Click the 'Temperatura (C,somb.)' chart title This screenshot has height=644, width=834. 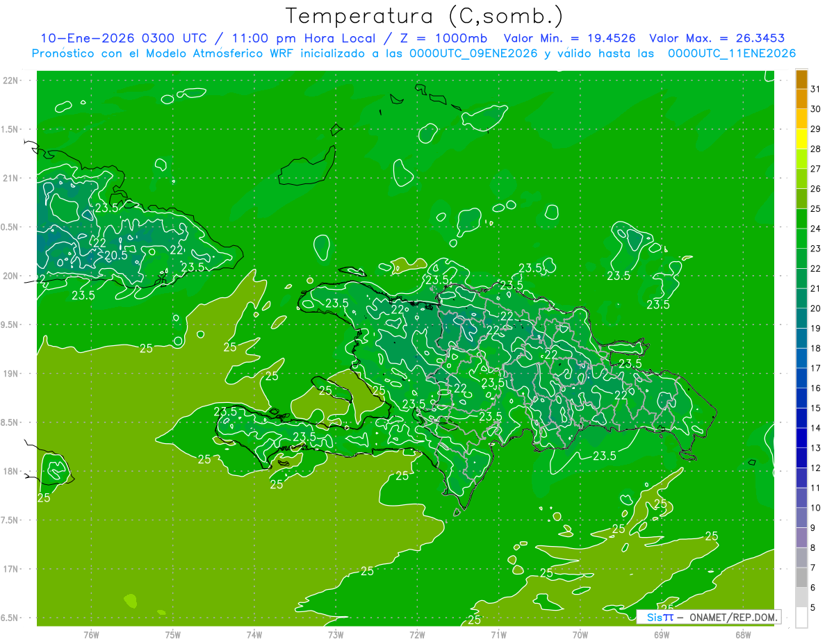coord(425,16)
